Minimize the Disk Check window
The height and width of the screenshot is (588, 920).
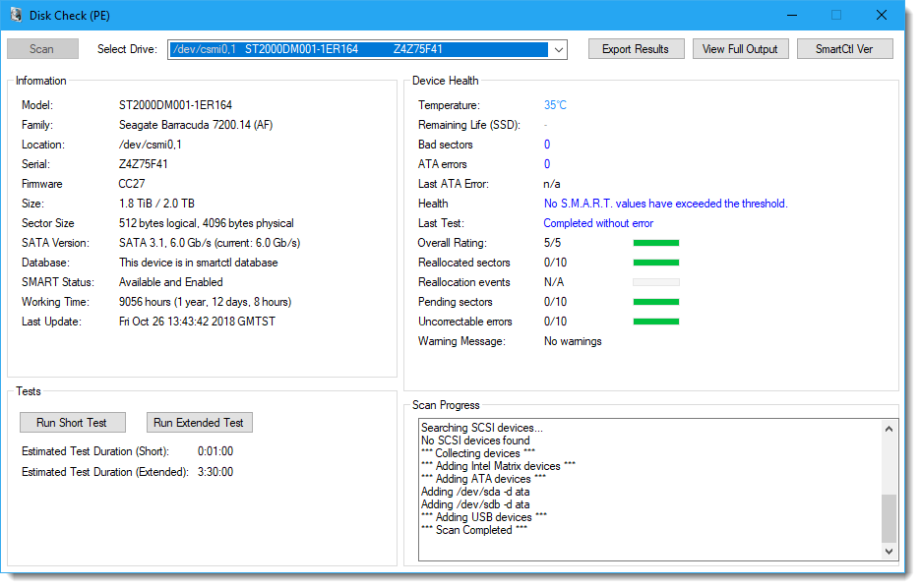coord(790,15)
